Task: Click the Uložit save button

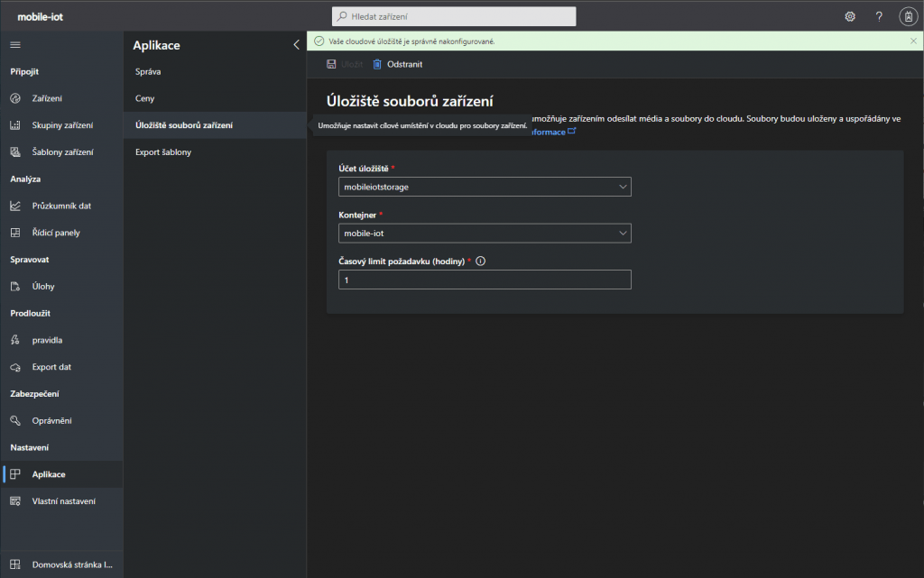Action: pyautogui.click(x=345, y=64)
